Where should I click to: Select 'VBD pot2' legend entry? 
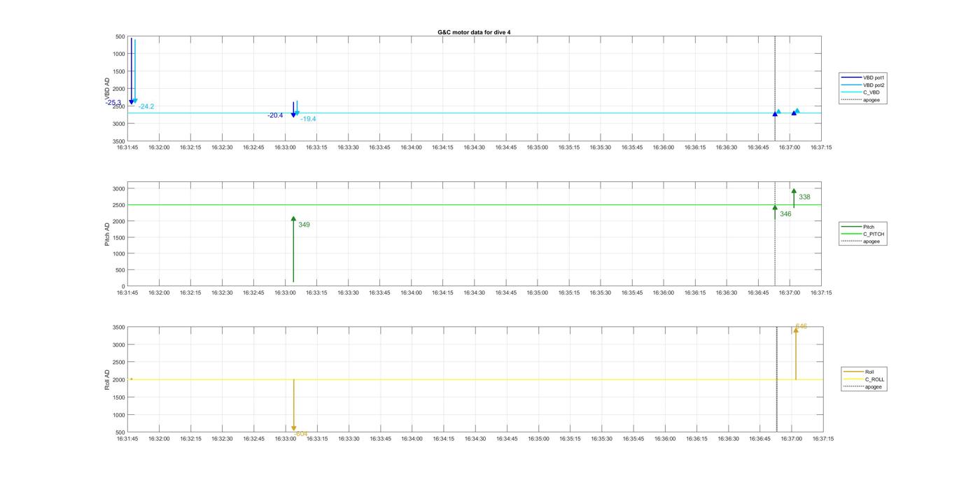[x=864, y=85]
